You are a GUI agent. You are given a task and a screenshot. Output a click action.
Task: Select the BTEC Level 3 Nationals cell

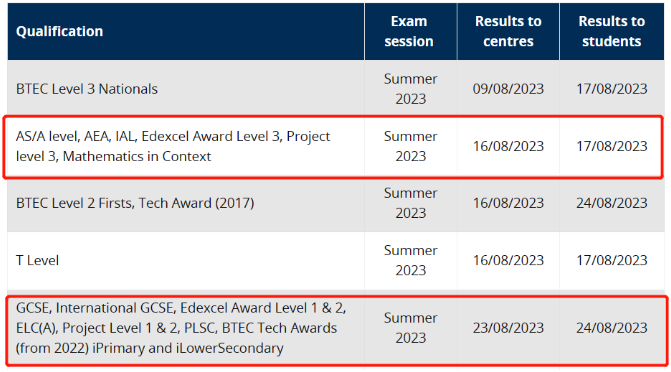[186, 89]
